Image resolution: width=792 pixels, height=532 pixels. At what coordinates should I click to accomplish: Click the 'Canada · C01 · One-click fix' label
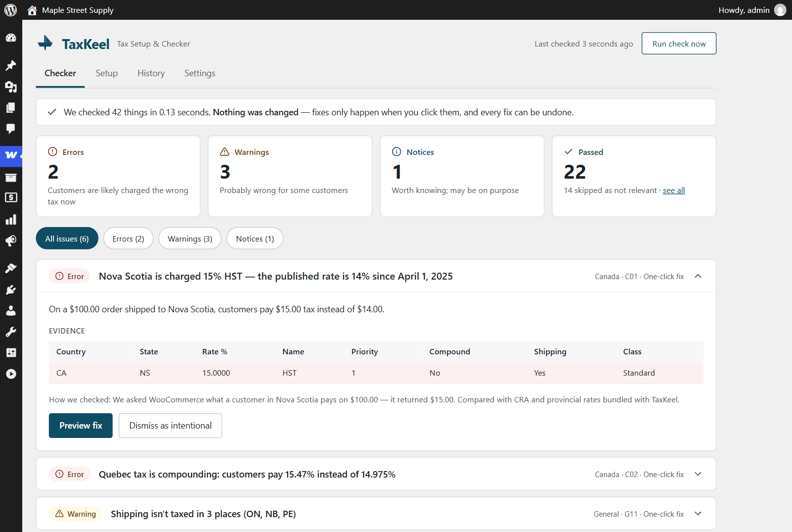(639, 277)
